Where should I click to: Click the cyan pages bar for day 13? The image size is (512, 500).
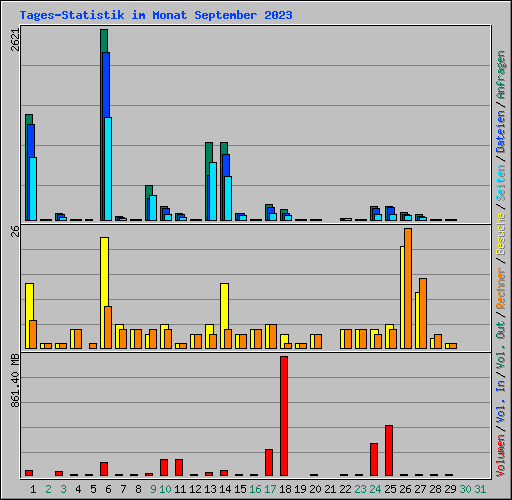coord(213,191)
